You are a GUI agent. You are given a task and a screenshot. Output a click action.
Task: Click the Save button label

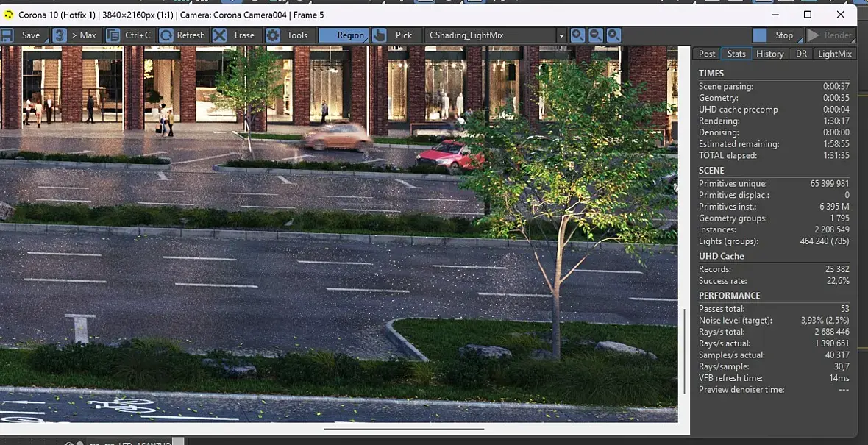[31, 35]
